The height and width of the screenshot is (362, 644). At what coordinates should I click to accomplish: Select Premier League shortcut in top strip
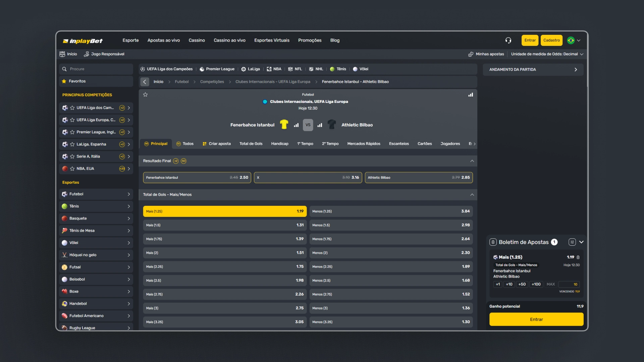(217, 69)
